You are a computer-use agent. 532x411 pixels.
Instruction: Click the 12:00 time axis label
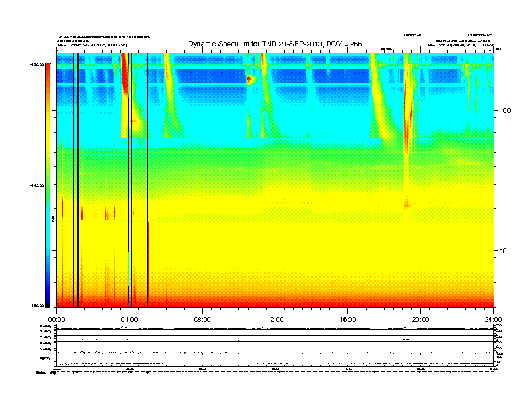point(275,320)
